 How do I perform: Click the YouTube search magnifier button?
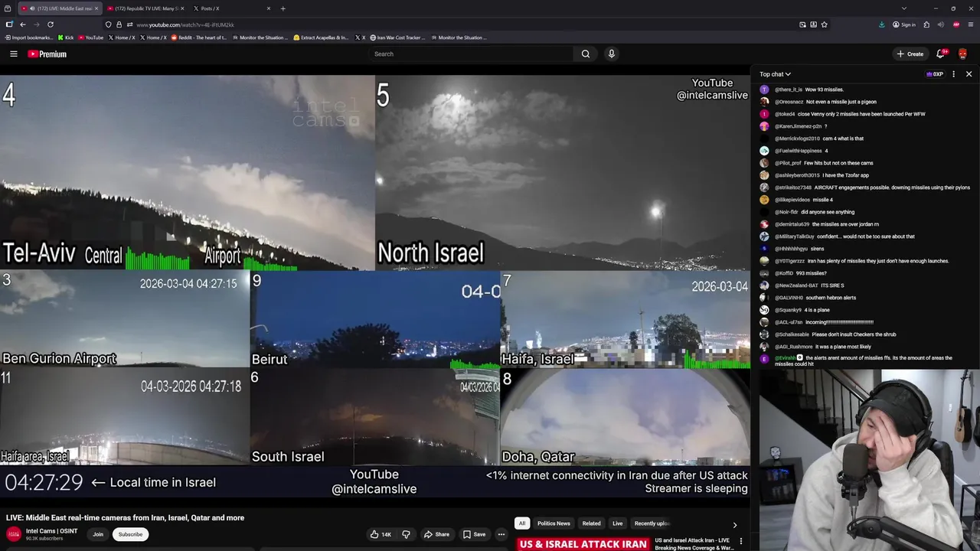(x=586, y=54)
